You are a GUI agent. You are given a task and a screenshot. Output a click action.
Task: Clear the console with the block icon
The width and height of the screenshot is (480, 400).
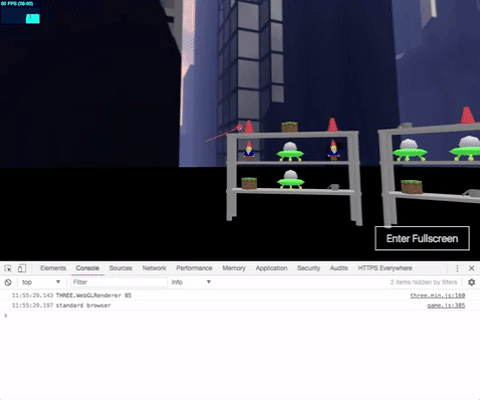tap(8, 282)
